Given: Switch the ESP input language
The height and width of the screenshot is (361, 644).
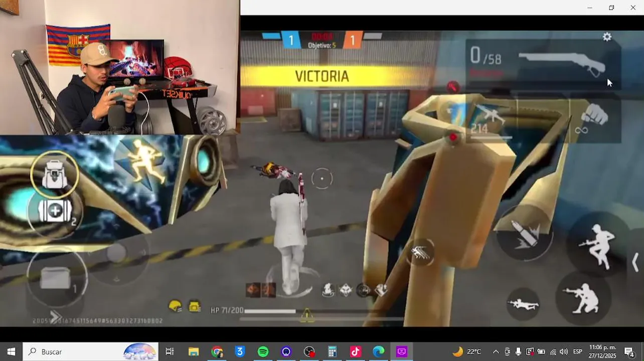Looking at the screenshot, I should (578, 351).
